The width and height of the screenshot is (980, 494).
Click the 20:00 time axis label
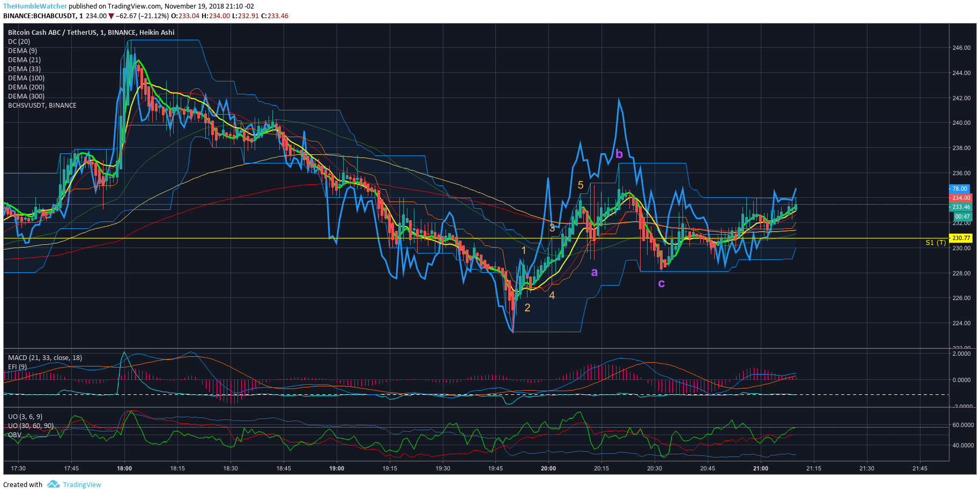pos(548,468)
